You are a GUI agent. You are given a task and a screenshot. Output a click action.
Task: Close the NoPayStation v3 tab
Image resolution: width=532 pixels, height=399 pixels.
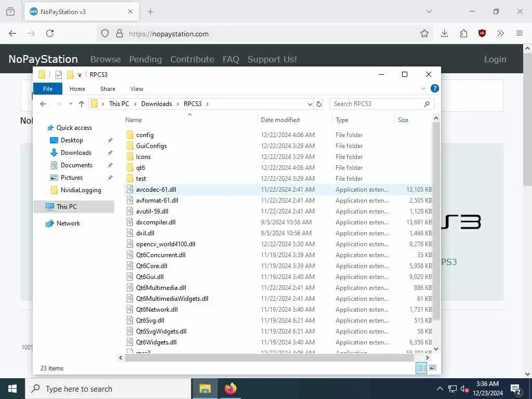pos(130,12)
